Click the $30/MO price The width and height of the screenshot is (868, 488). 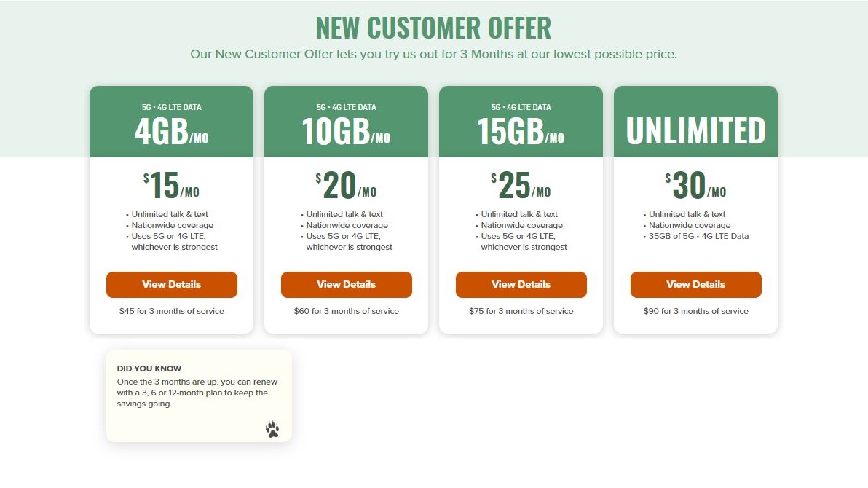(696, 186)
